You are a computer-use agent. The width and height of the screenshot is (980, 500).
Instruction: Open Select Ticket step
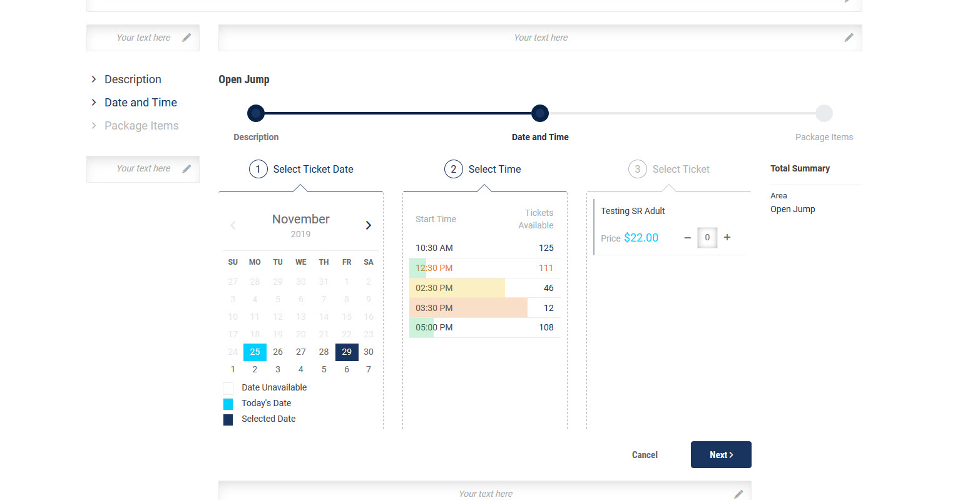click(x=669, y=169)
